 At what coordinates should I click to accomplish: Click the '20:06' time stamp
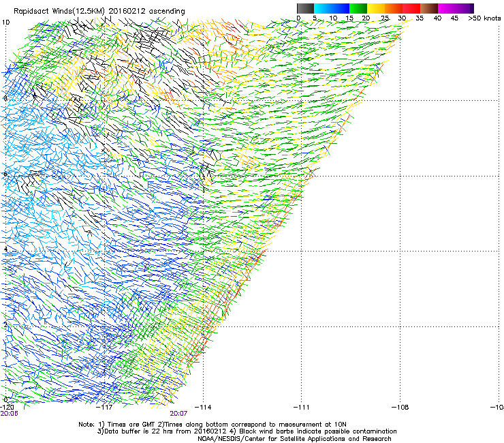point(9,414)
